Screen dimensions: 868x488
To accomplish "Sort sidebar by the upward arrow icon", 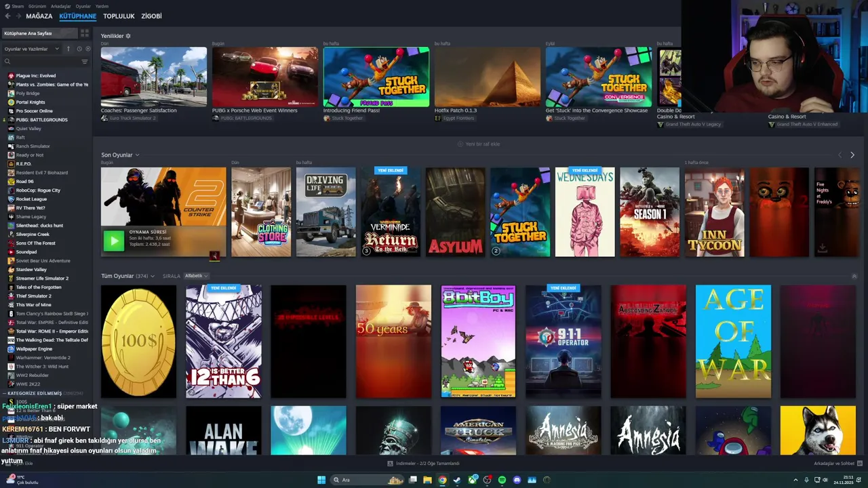I will (x=68, y=49).
